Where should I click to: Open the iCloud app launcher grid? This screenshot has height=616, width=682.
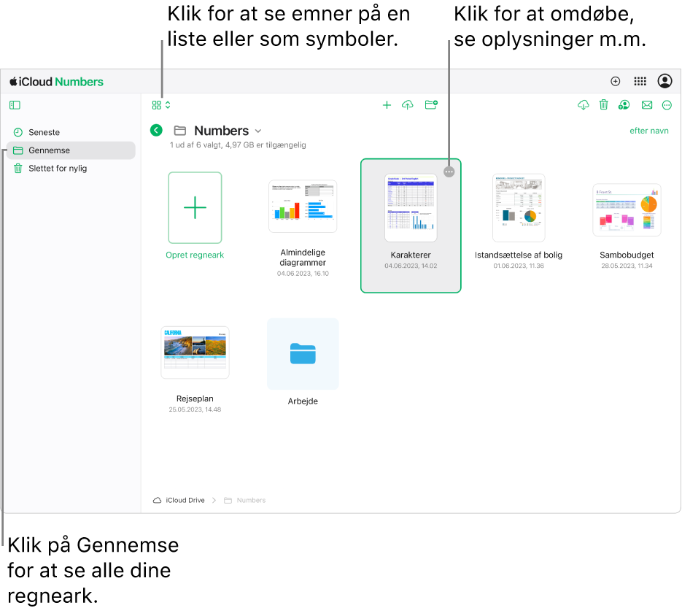pos(640,82)
